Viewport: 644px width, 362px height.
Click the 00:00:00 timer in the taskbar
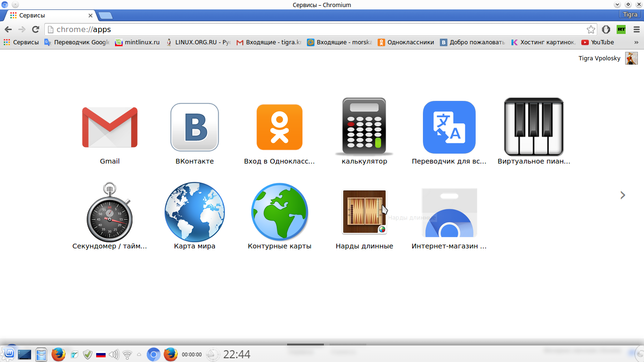tap(192, 354)
